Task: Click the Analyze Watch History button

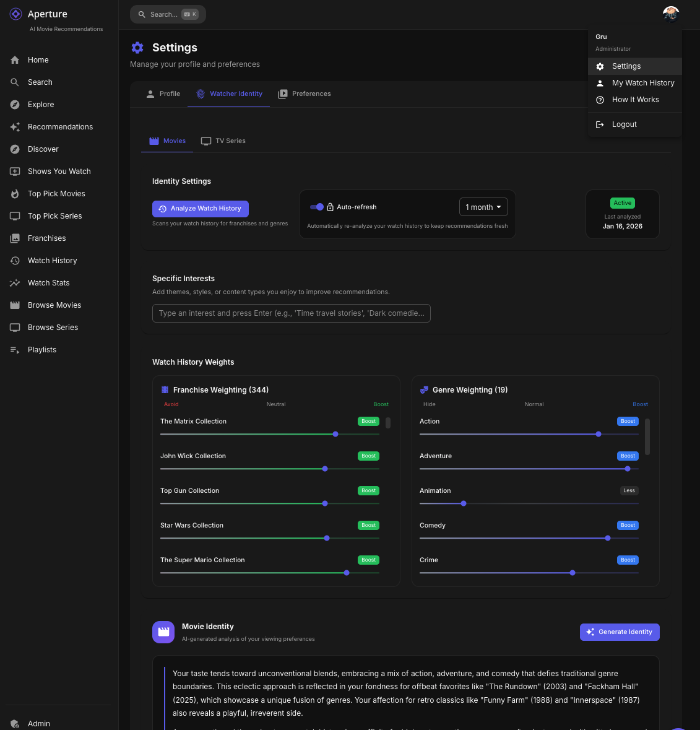Action: point(200,209)
